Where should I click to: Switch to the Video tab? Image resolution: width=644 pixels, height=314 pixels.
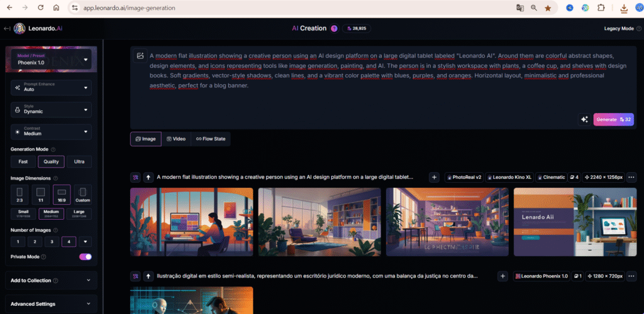(175, 139)
